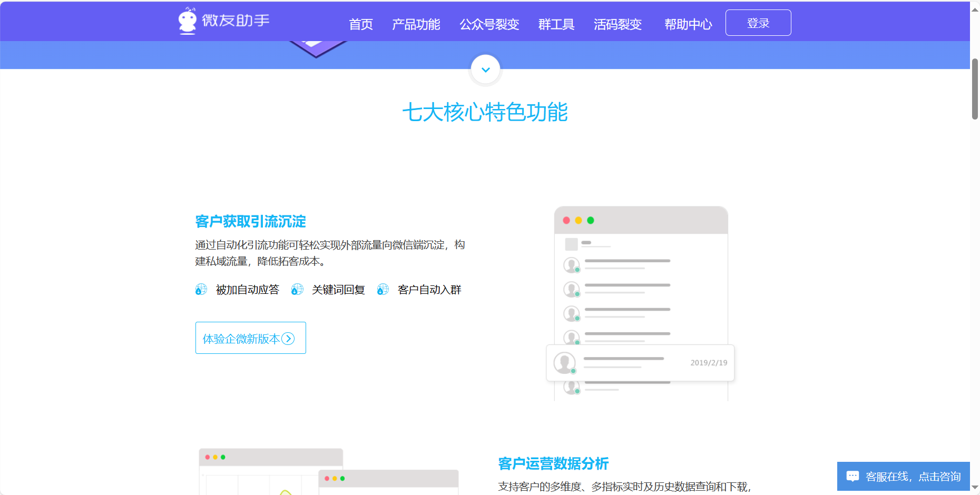Select the droplet icon beside 客户自动入群
980x495 pixels.
tap(383, 290)
